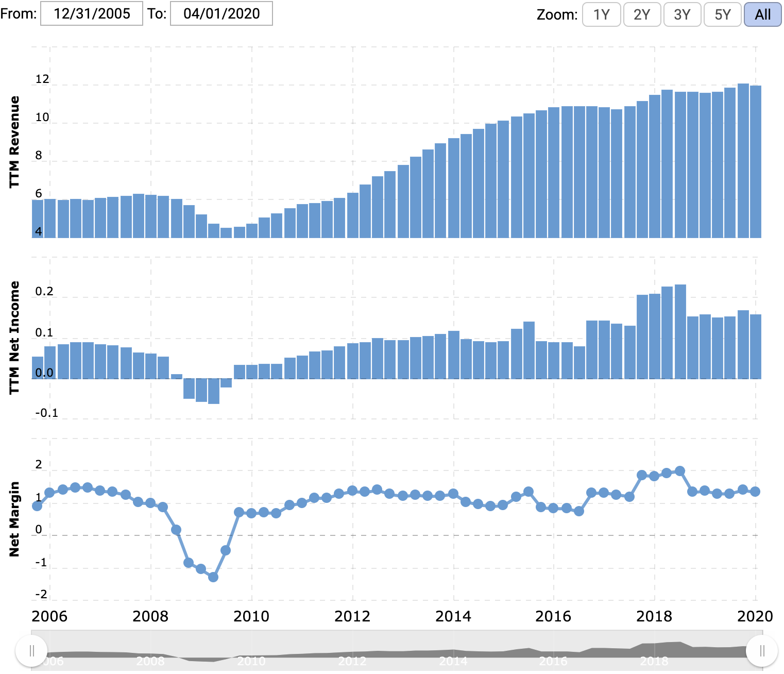The height and width of the screenshot is (674, 784).
Task: Click the last TTM Revenue bar
Action: (756, 161)
